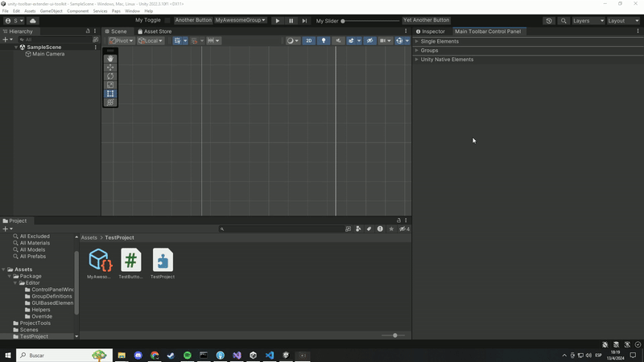Open the cloud services icon
The image size is (644, 362).
tap(33, 21)
